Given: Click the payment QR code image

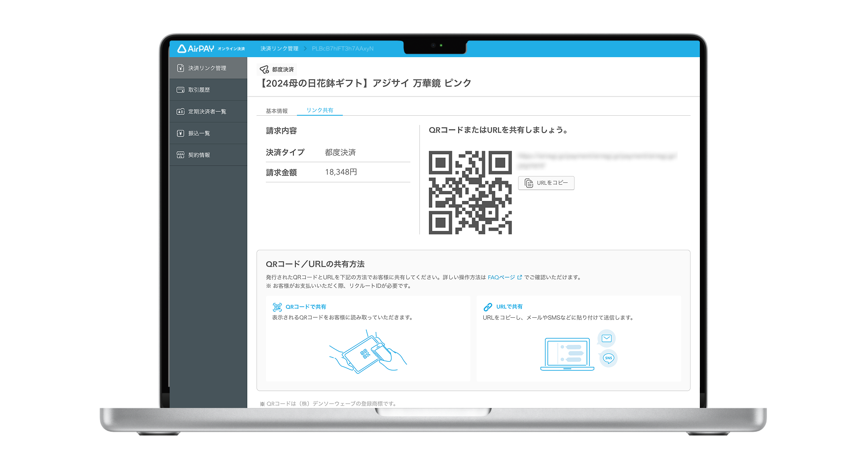Looking at the screenshot, I should click(471, 193).
